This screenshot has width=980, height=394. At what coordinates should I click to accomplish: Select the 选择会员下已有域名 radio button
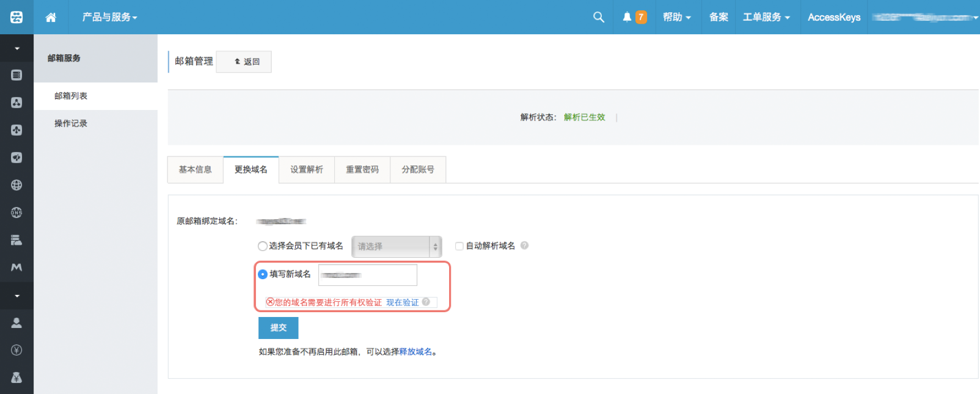pyautogui.click(x=263, y=246)
